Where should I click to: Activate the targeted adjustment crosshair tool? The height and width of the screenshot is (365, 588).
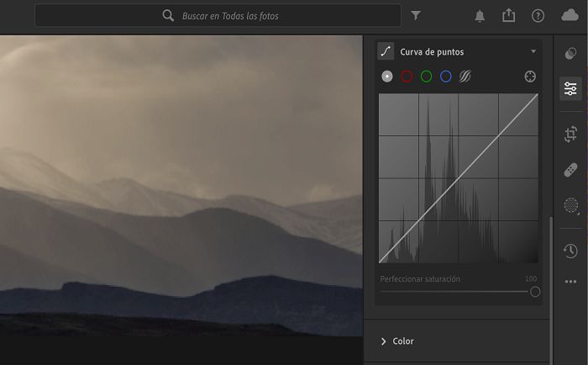click(530, 77)
